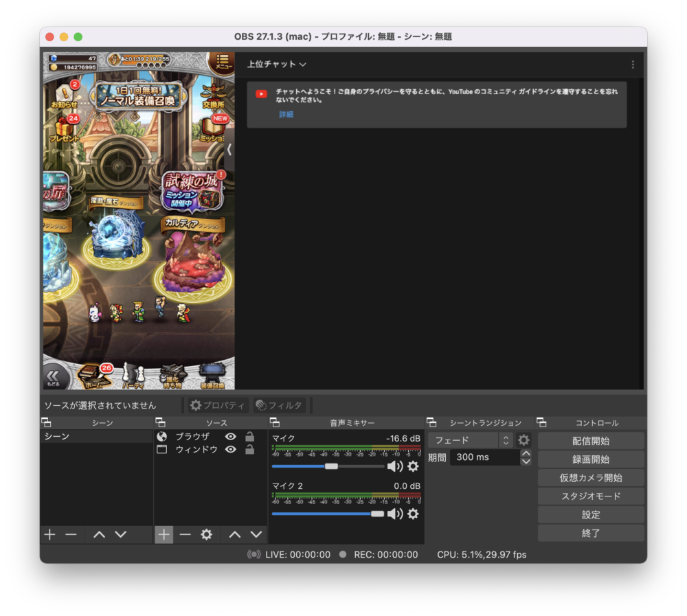Mute the マイク audio channel

(x=395, y=466)
